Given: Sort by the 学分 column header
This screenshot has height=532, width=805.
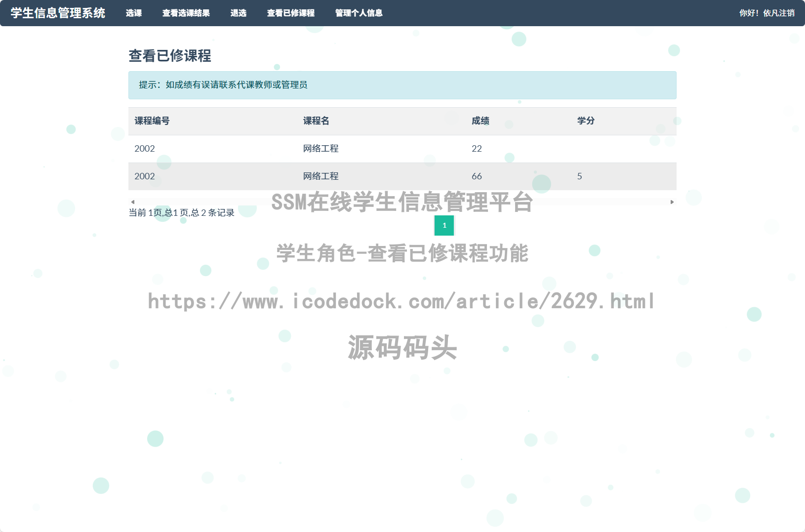Looking at the screenshot, I should tap(586, 121).
